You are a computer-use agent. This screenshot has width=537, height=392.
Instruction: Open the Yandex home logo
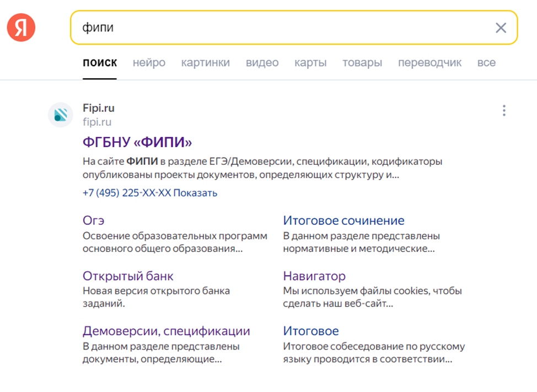pos(22,28)
